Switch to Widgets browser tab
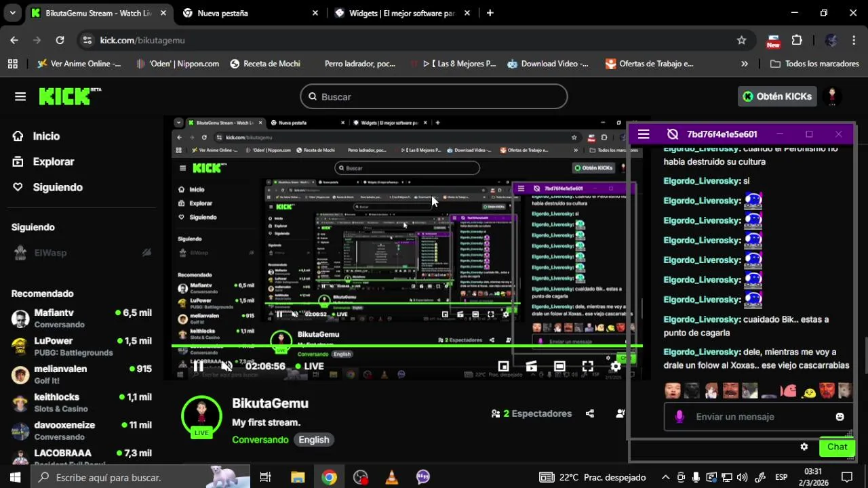Viewport: 868px width, 488px height. pyautogui.click(x=403, y=13)
